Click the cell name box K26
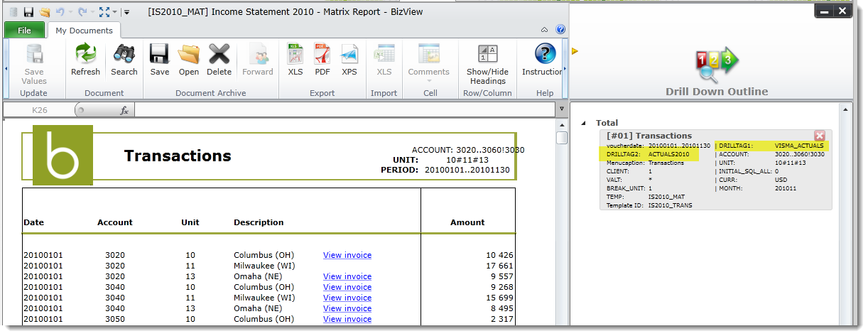868x336 pixels. click(x=40, y=110)
